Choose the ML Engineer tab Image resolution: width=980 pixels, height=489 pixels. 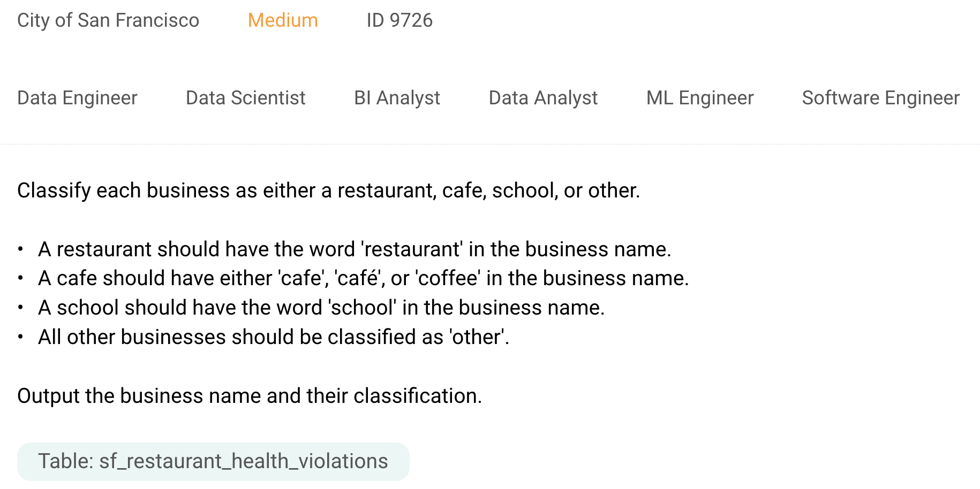(700, 98)
